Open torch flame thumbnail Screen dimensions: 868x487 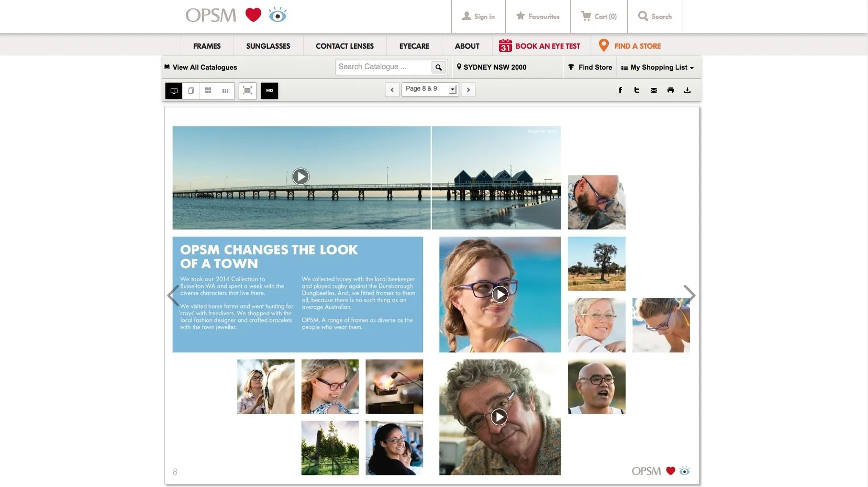[x=394, y=386]
